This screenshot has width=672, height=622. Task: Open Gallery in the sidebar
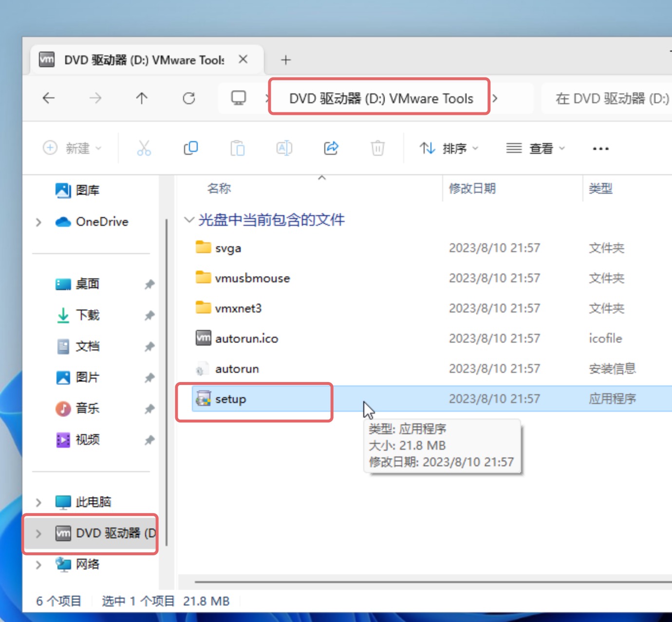click(77, 190)
